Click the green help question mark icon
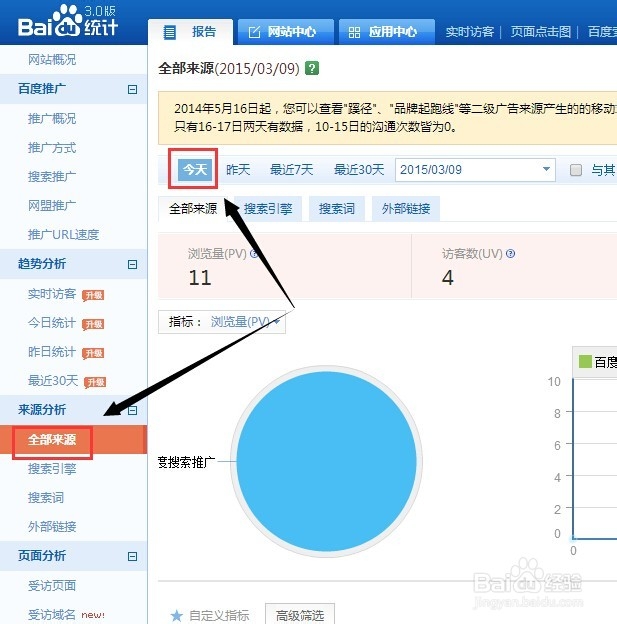Screen dimensions: 617x624 coord(312,68)
